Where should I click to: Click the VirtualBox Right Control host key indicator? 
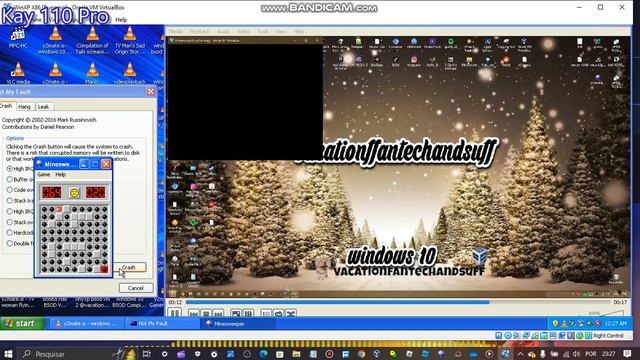pyautogui.click(x=608, y=336)
